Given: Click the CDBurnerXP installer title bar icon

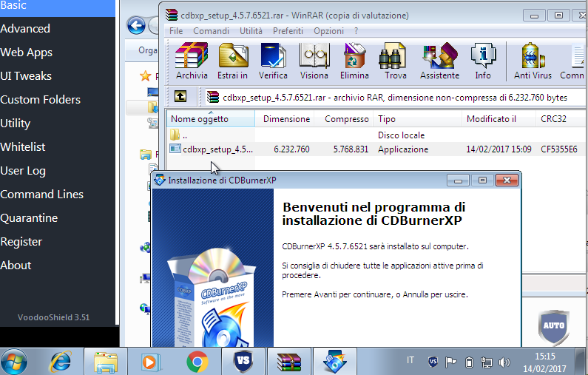Looking at the screenshot, I should click(160, 180).
